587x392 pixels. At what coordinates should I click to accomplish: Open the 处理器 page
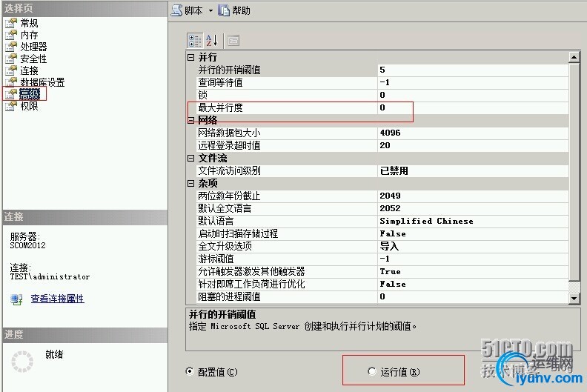click(x=33, y=47)
